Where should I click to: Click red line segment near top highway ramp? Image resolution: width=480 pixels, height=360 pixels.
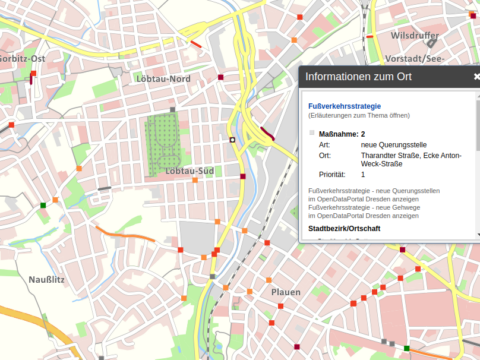[196, 44]
